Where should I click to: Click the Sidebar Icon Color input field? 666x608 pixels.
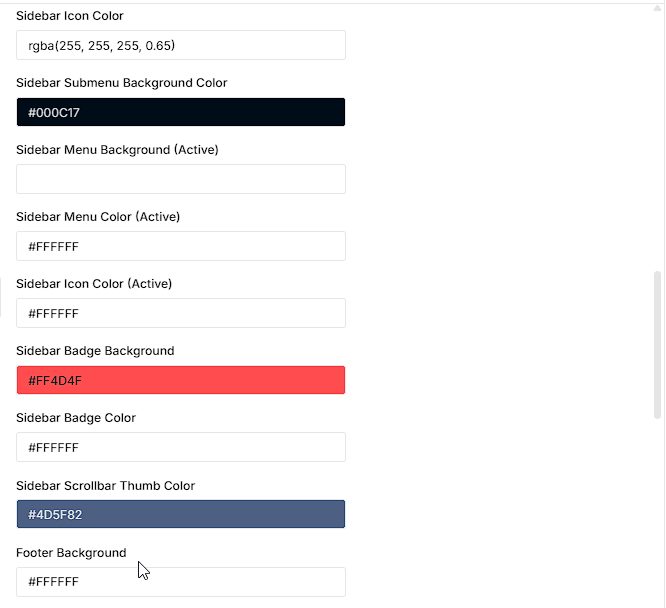(x=181, y=45)
